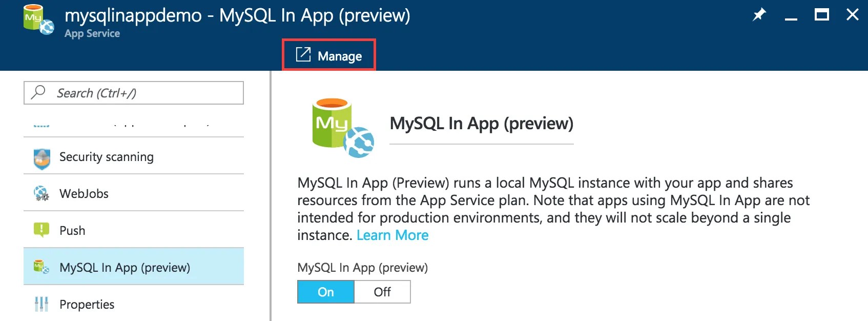868x321 pixels.
Task: Switch MySQL In App to On
Action: [x=326, y=292]
